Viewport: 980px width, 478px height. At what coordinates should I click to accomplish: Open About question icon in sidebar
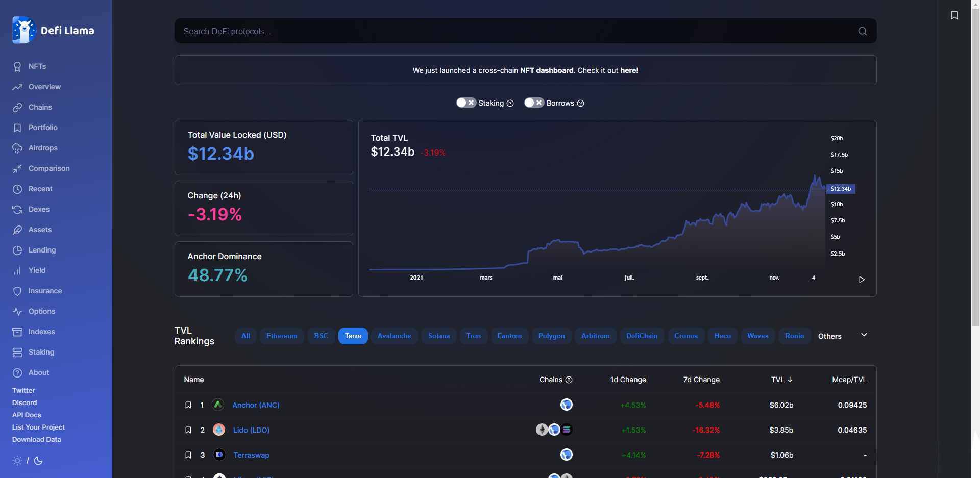point(17,372)
